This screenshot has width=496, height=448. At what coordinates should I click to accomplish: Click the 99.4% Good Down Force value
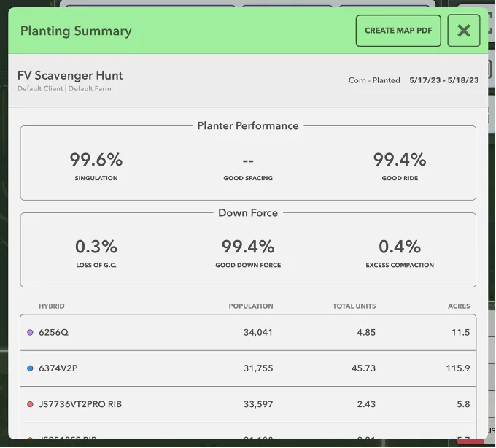[x=248, y=247]
